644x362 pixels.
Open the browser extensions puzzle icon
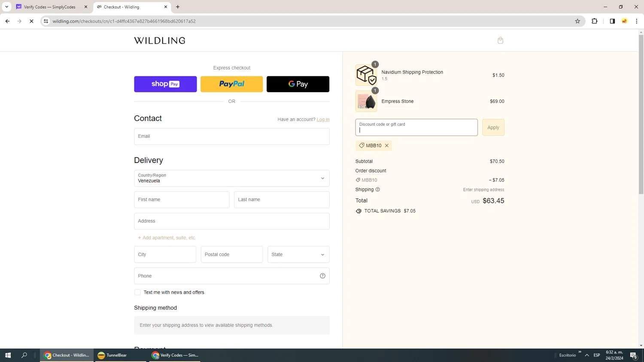click(x=595, y=21)
